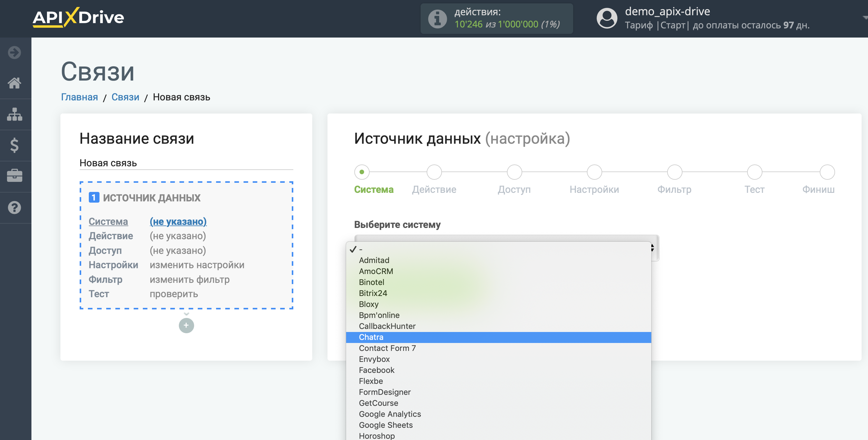Image resolution: width=868 pixels, height=440 pixels.
Task: Click the проверить text in Тест row
Action: click(174, 294)
